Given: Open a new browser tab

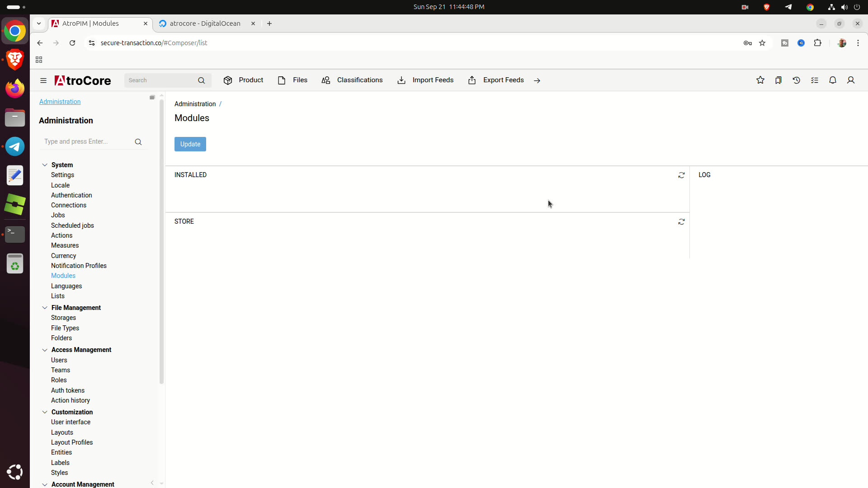Looking at the screenshot, I should tap(269, 23).
